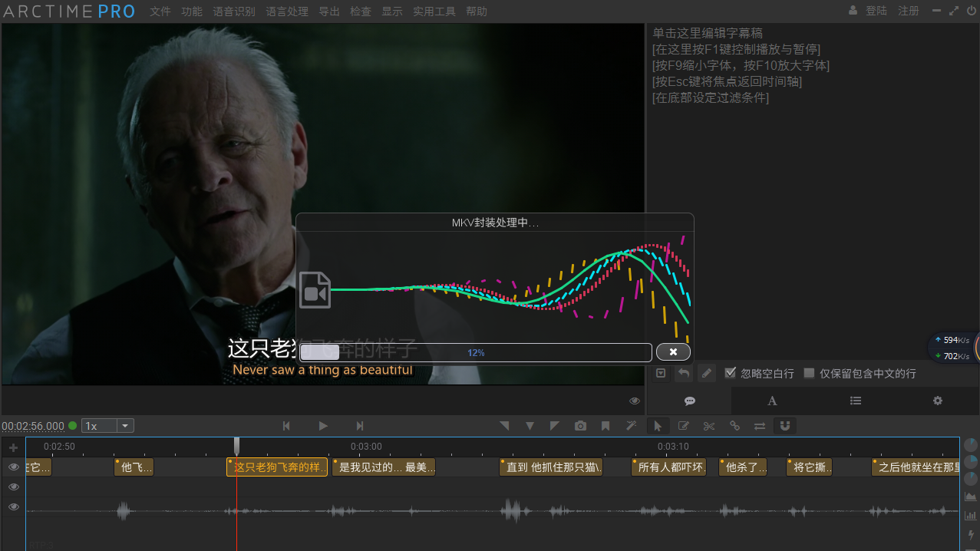Open the 检查 menu
This screenshot has width=980, height=551.
[x=361, y=12]
